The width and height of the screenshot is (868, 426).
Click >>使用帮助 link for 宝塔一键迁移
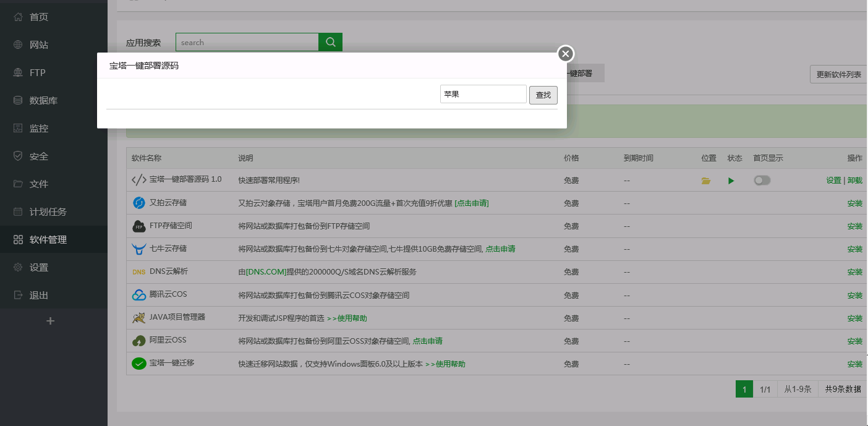[445, 364]
